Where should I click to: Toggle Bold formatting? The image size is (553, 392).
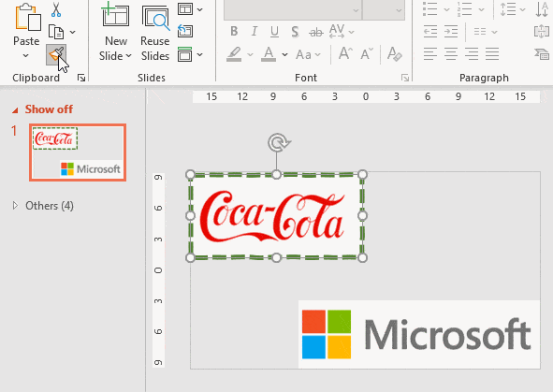(234, 32)
